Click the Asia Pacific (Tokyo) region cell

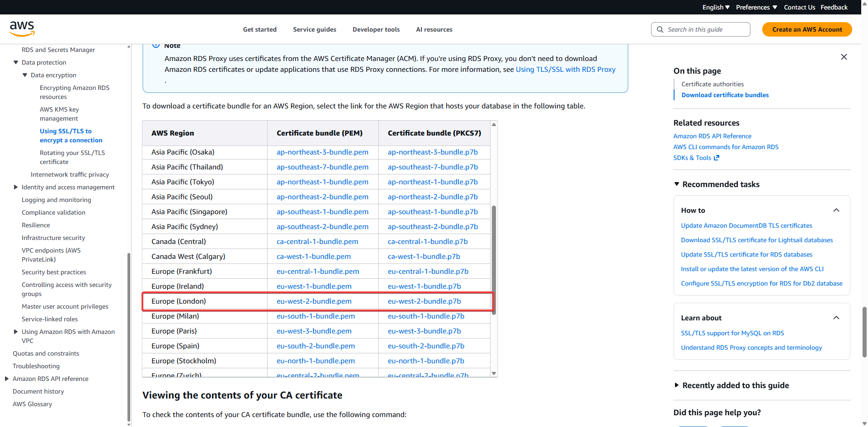tap(205, 182)
